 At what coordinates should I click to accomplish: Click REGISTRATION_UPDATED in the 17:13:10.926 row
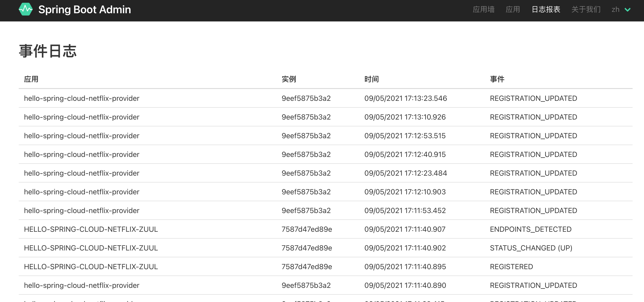pos(533,117)
